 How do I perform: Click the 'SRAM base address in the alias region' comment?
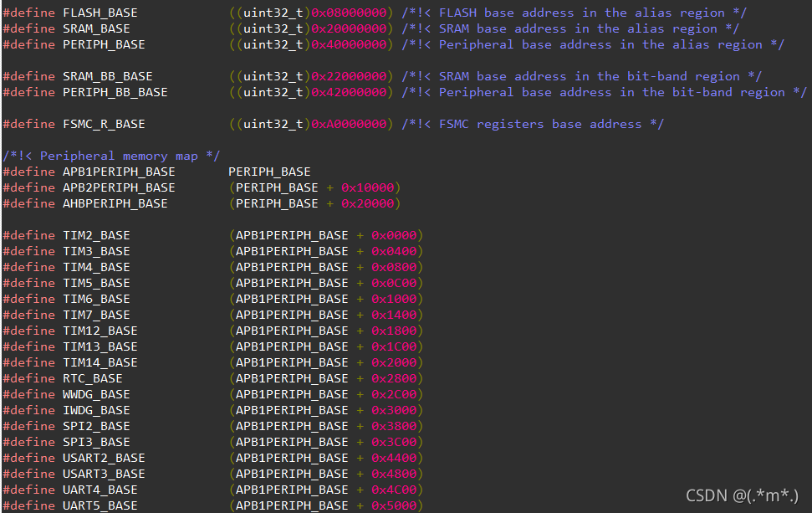click(570, 29)
